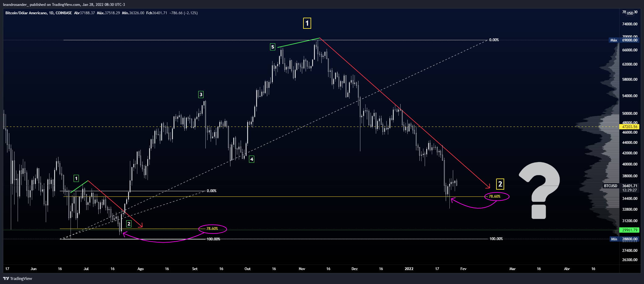This screenshot has height=284, width=644.
Task: Click the 34400.00 price axis tick
Action: click(630, 199)
